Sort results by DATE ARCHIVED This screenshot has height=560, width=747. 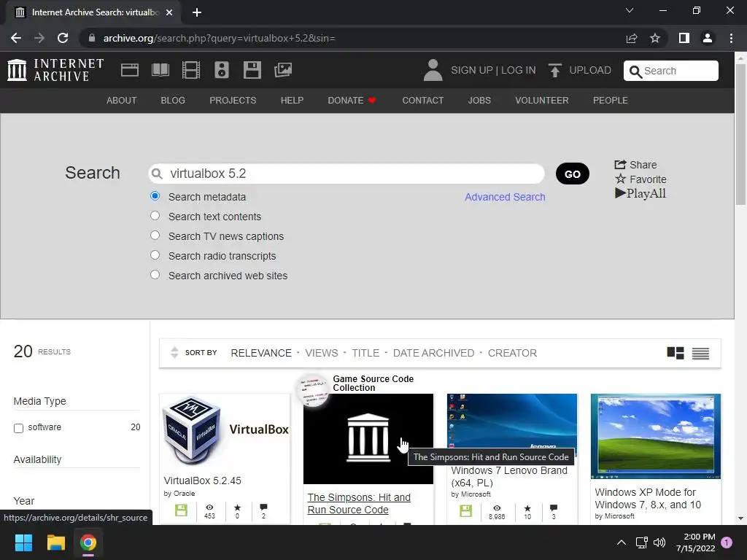(x=433, y=353)
